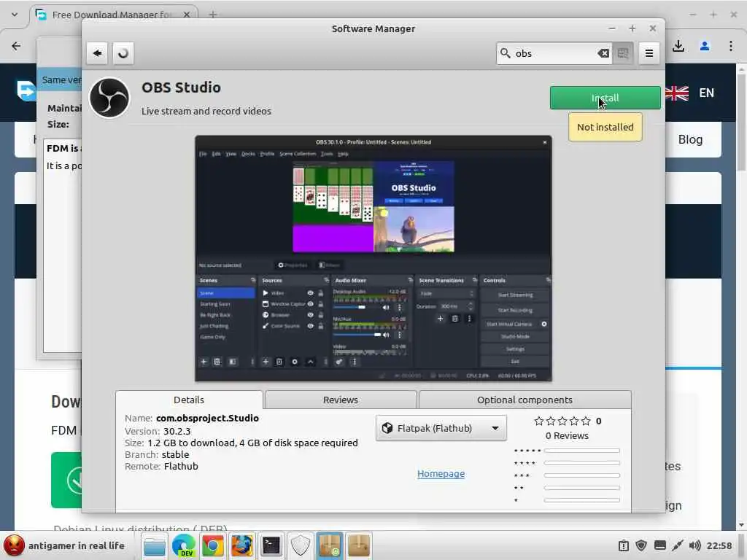This screenshot has width=747, height=560.
Task: Select the '0 Reviews' text
Action: click(567, 435)
